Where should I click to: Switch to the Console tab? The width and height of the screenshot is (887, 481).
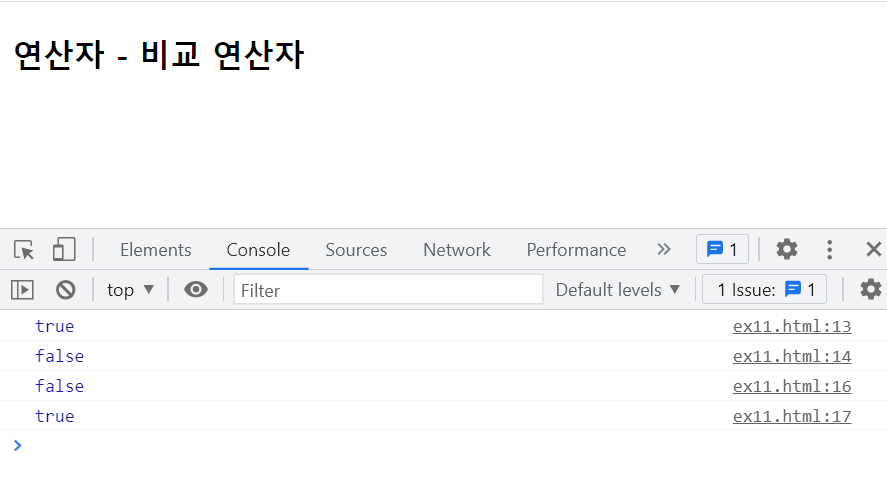[258, 250]
